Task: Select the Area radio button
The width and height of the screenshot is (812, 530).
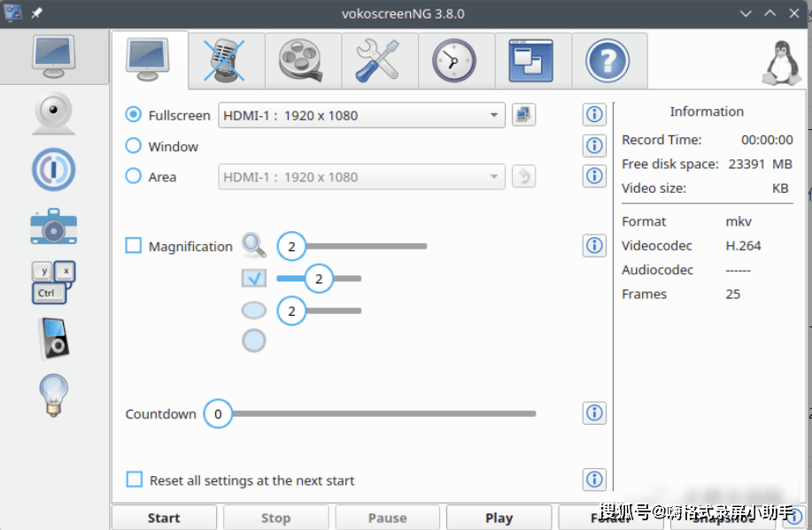Action: (x=134, y=176)
